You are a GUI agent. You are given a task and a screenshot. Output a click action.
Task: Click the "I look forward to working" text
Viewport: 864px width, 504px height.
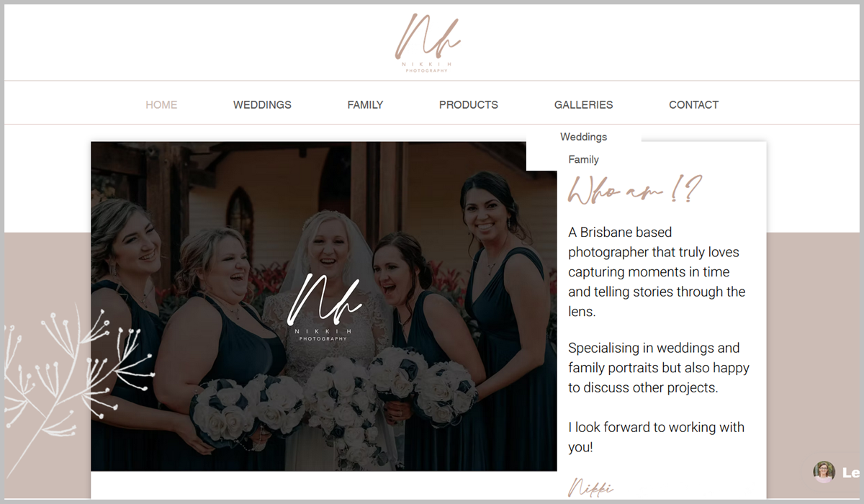pos(656,437)
